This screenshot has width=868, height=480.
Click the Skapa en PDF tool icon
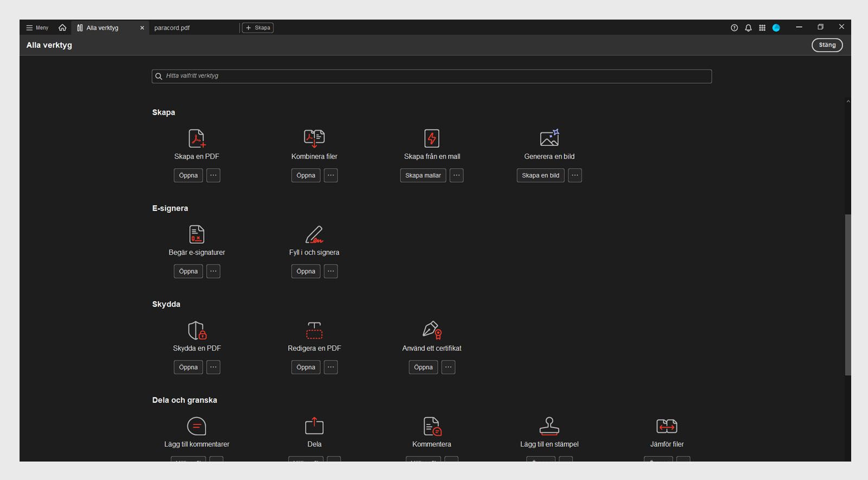[x=197, y=138]
